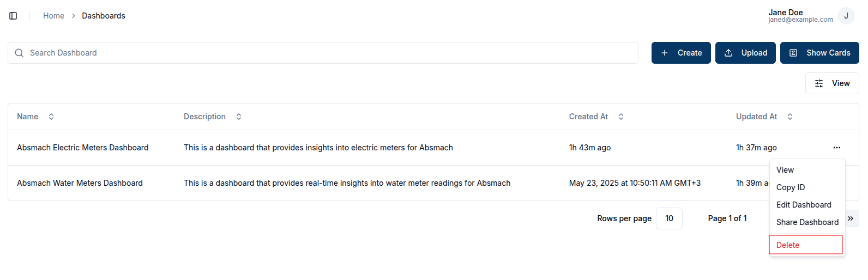Click the last page double-chevron button
Image resolution: width=868 pixels, height=280 pixels.
851,218
